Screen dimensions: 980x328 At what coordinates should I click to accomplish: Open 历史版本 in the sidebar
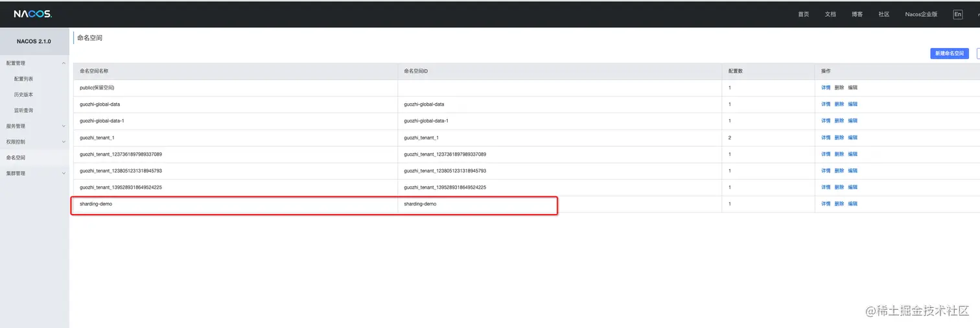click(x=23, y=95)
